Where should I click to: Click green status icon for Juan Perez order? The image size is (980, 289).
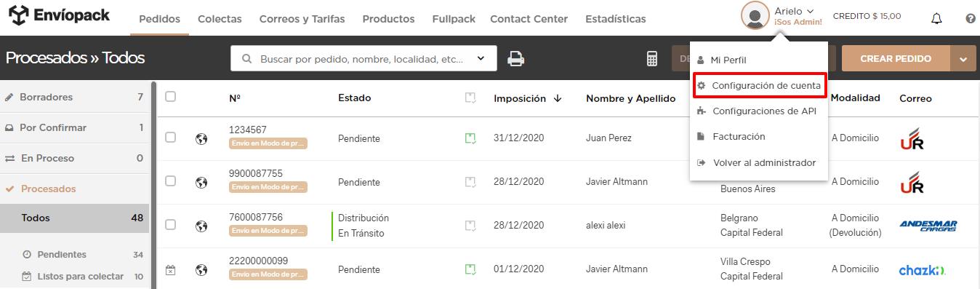point(470,138)
